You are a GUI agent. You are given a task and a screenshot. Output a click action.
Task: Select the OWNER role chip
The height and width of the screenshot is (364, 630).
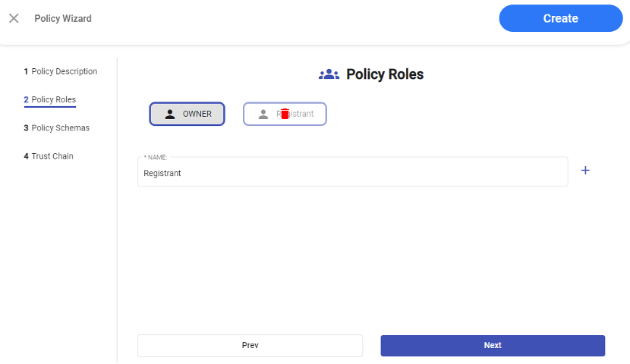click(x=187, y=114)
